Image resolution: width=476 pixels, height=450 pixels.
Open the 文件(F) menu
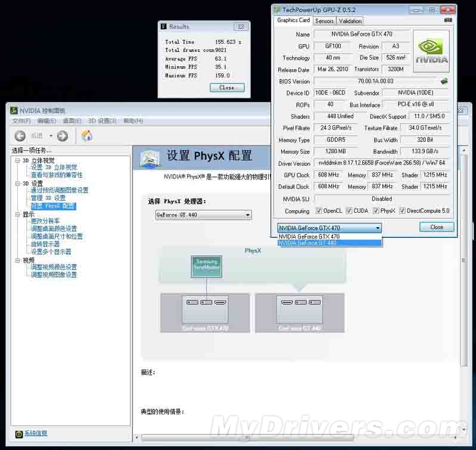[x=21, y=121]
